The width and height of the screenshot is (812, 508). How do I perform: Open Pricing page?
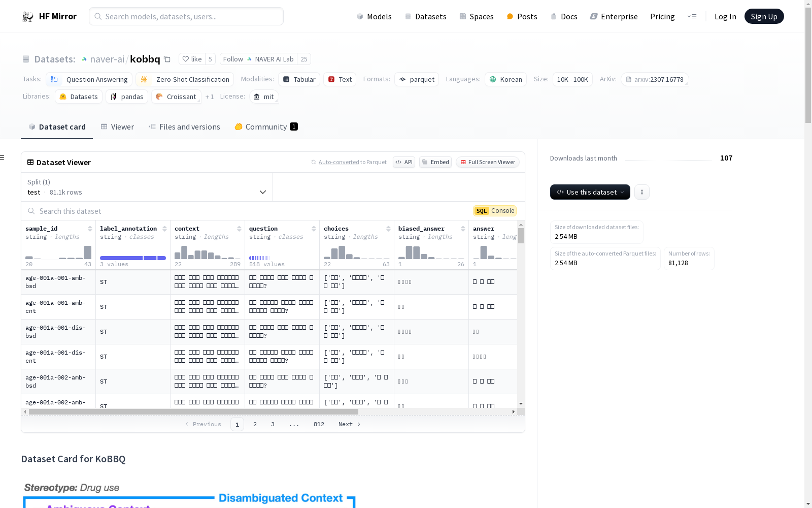[x=662, y=16]
